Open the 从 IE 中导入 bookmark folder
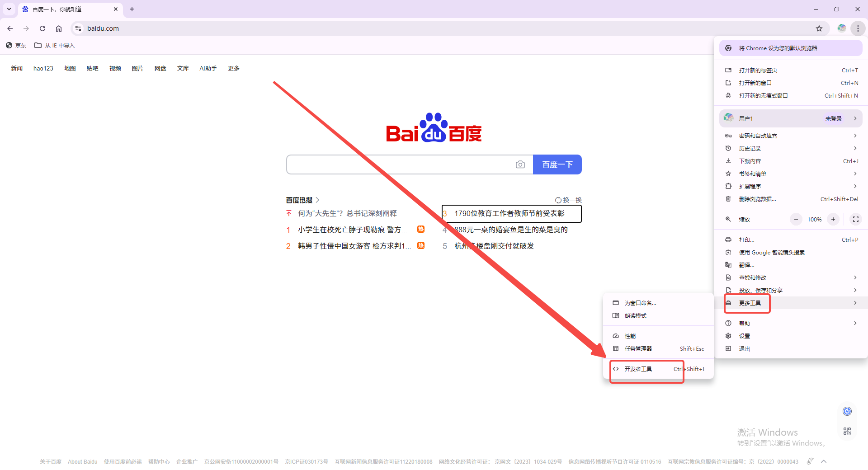 55,45
